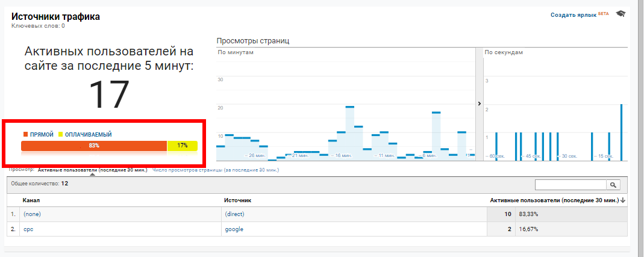
Task: Switch to the "Число просмотров страницы" view tab
Action: [x=216, y=170]
